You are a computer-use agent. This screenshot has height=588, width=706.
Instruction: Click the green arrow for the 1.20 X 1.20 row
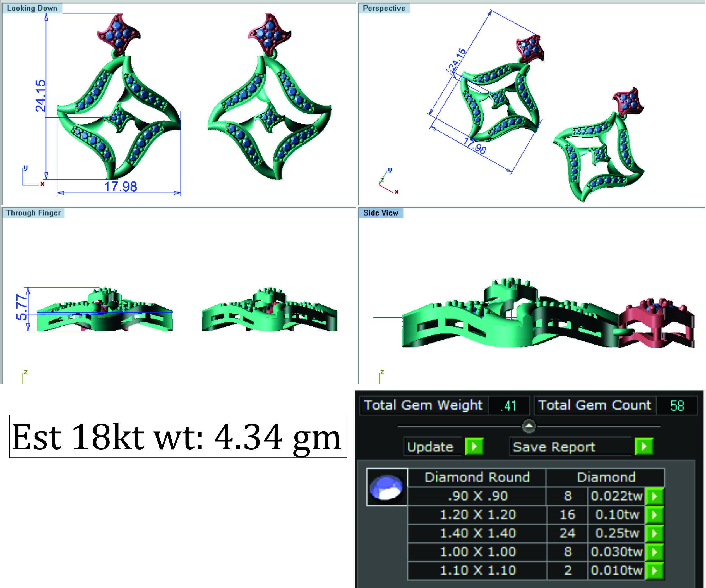654,515
